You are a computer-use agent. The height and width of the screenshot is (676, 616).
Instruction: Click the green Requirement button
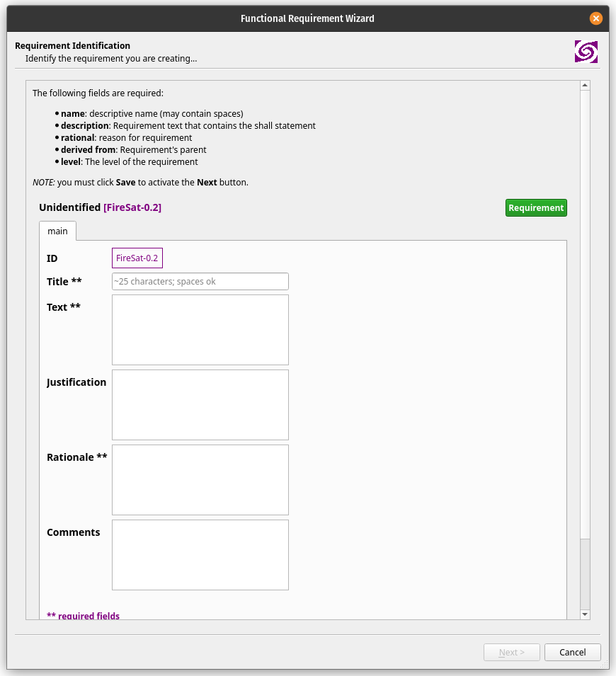tap(536, 208)
